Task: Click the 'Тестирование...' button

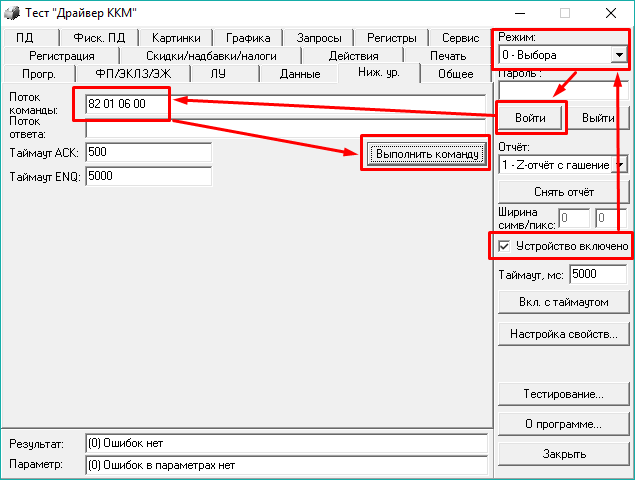Action: pos(563,394)
